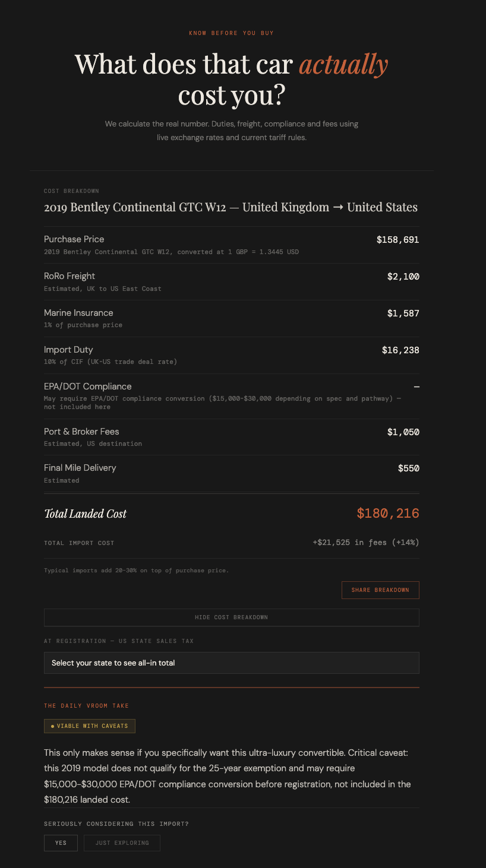
Task: Click the $16,238 import duty amount
Action: coord(400,350)
